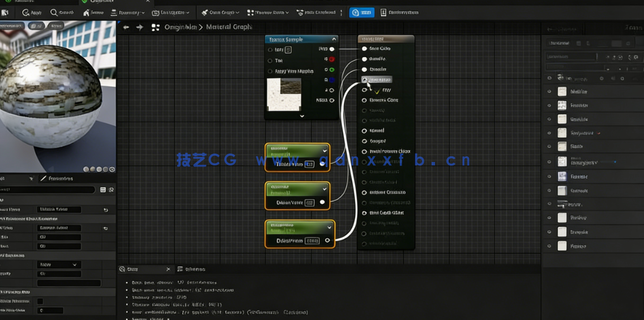Image resolution: width=644 pixels, height=320 pixels.
Task: Click the RGBA output pin on Texture Sample
Action: (332, 100)
